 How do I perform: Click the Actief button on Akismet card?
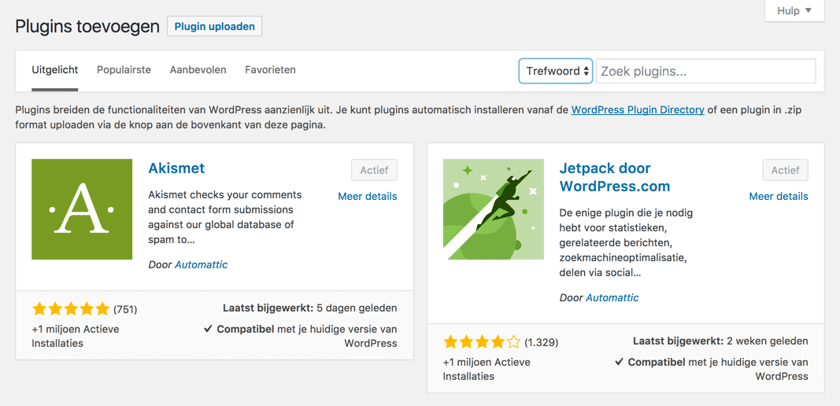pyautogui.click(x=374, y=170)
